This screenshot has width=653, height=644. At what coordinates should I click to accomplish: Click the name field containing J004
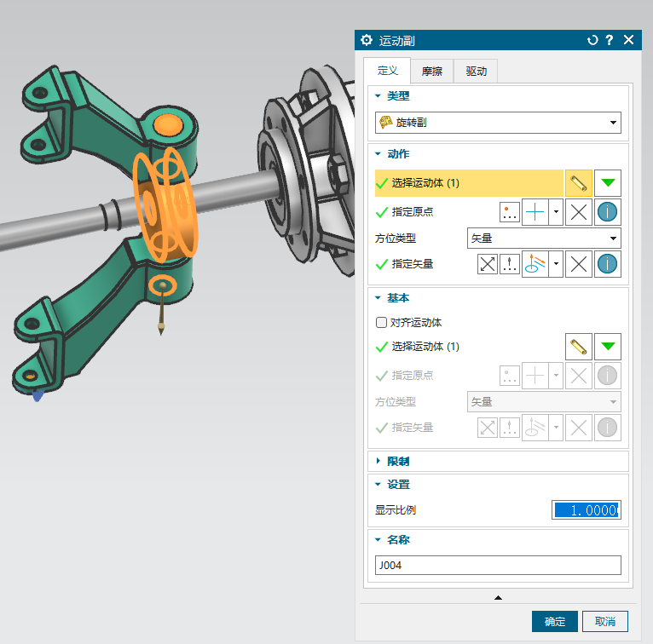pyautogui.click(x=498, y=565)
